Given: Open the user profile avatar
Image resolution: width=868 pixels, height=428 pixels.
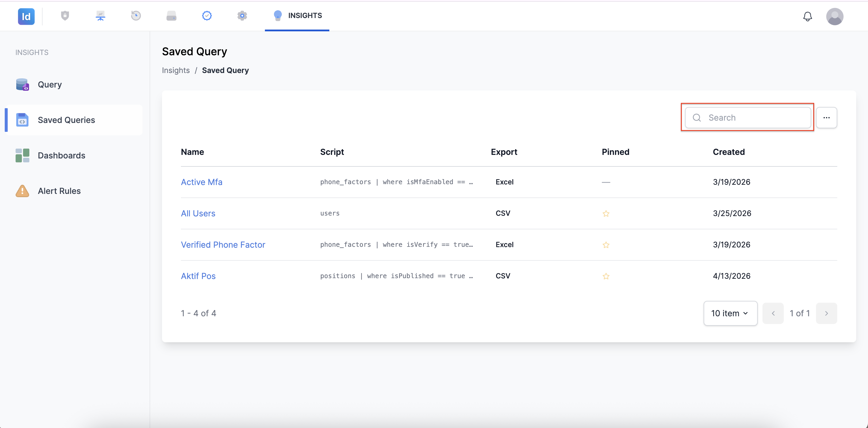Looking at the screenshot, I should point(834,16).
